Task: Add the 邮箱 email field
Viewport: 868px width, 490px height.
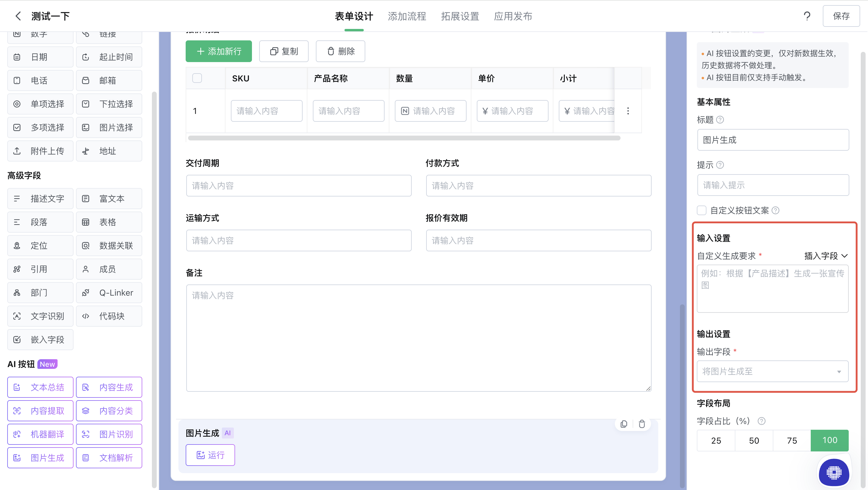Action: [x=109, y=80]
